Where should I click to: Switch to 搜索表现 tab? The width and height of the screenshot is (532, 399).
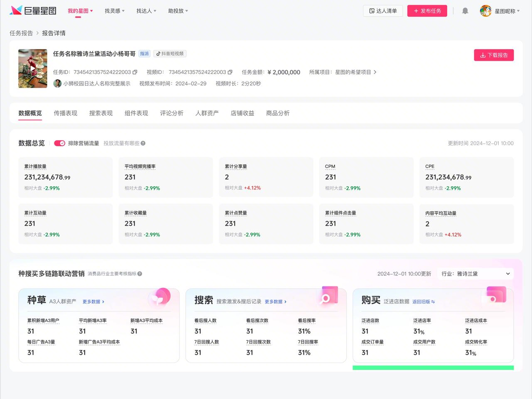point(101,113)
